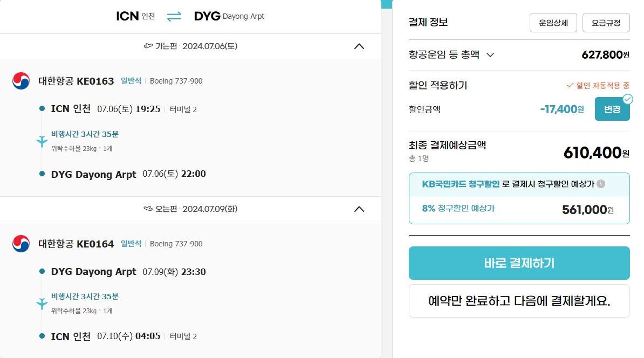Click the 위탁수하물 23kg text under KE0163
This screenshot has height=358, width=644.
[82, 149]
